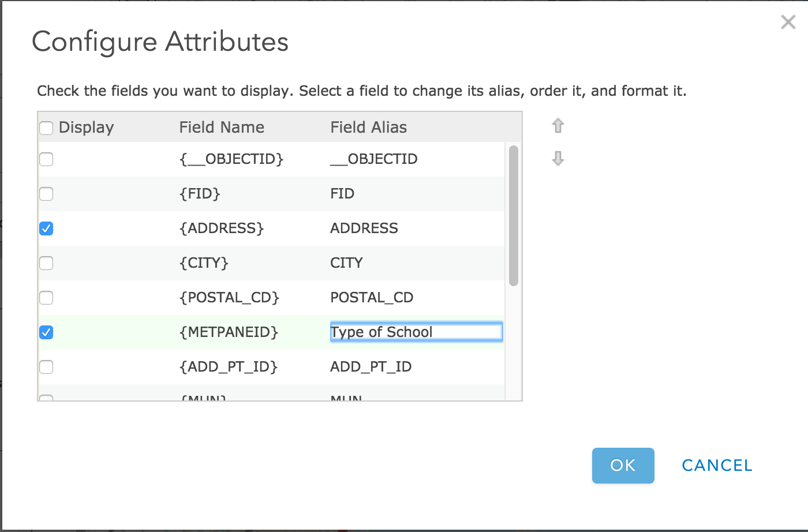The image size is (808, 532).
Task: Move selected field down with arrow icon
Action: [558, 159]
